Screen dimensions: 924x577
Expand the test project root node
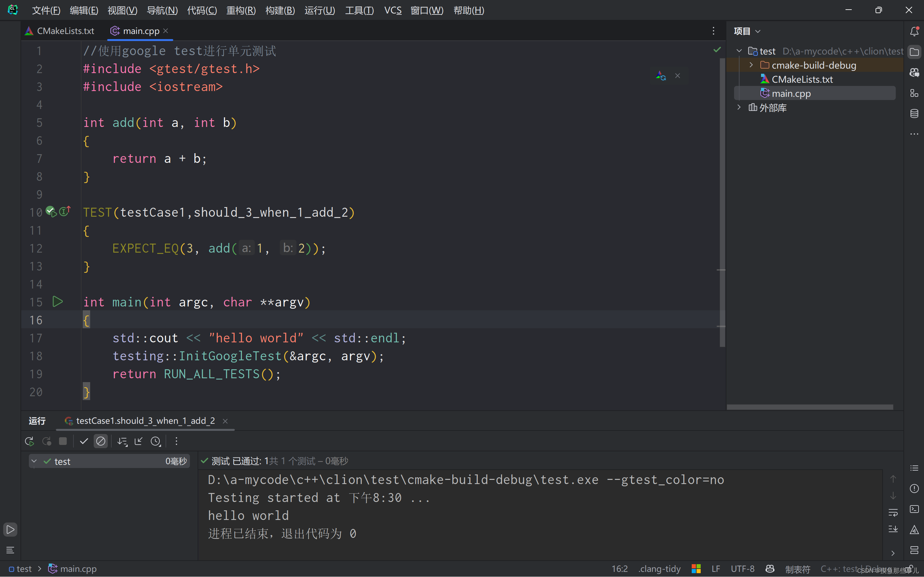[x=740, y=51]
